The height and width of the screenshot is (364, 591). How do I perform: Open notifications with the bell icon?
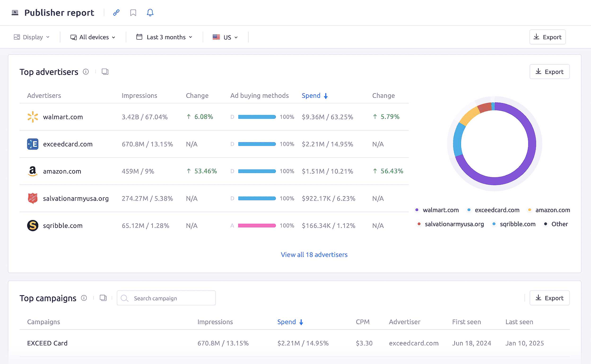tap(150, 13)
